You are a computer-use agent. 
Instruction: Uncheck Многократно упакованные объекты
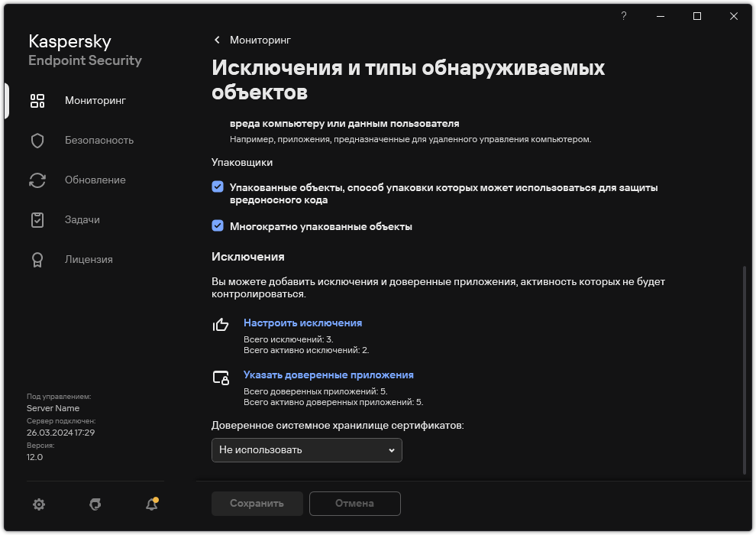click(x=217, y=226)
